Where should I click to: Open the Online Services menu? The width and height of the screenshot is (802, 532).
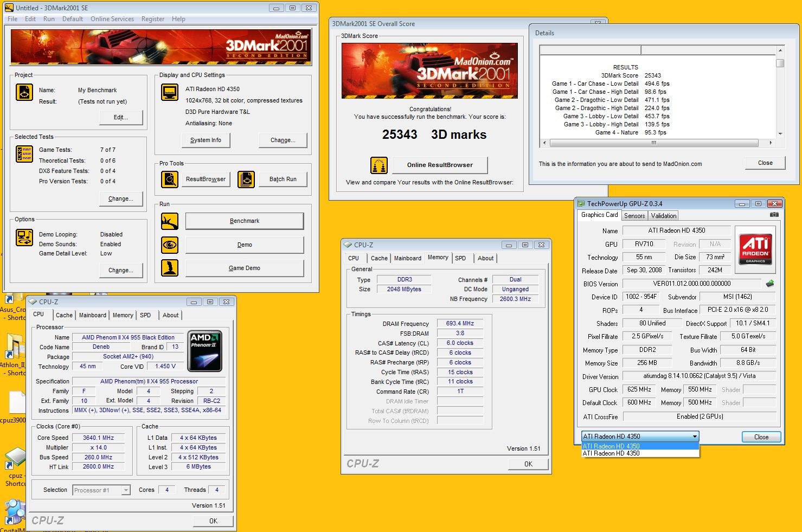(x=112, y=19)
